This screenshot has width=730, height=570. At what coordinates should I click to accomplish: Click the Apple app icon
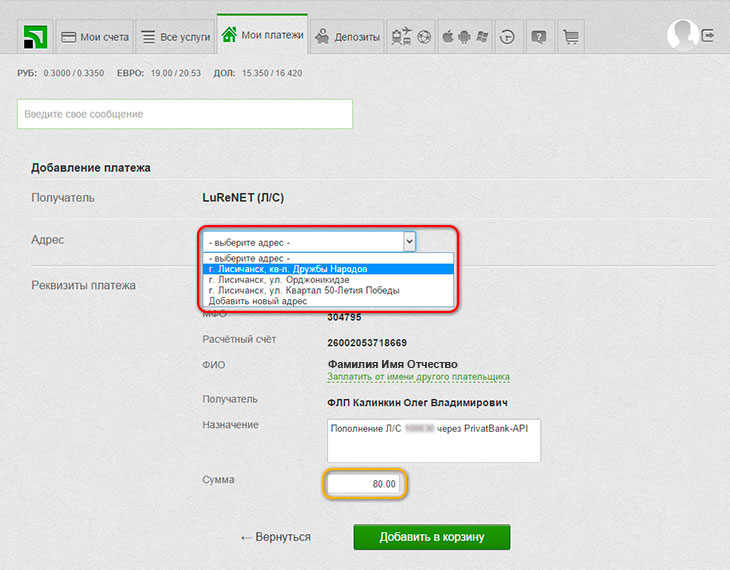coord(448,36)
